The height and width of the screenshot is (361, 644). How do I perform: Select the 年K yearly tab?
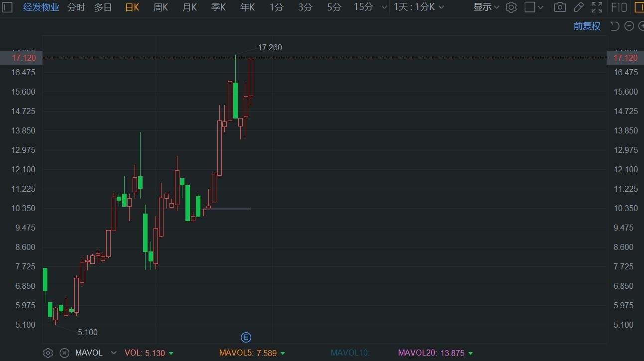[x=247, y=7]
